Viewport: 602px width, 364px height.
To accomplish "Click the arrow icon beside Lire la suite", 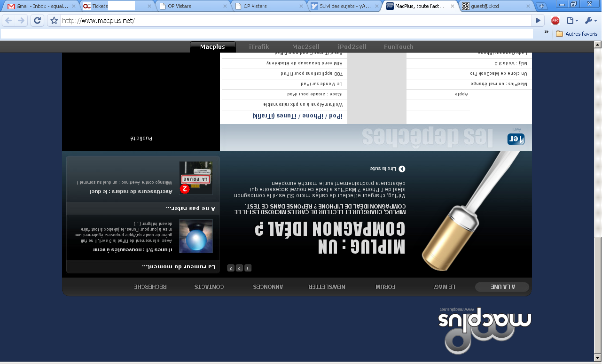I will (402, 169).
